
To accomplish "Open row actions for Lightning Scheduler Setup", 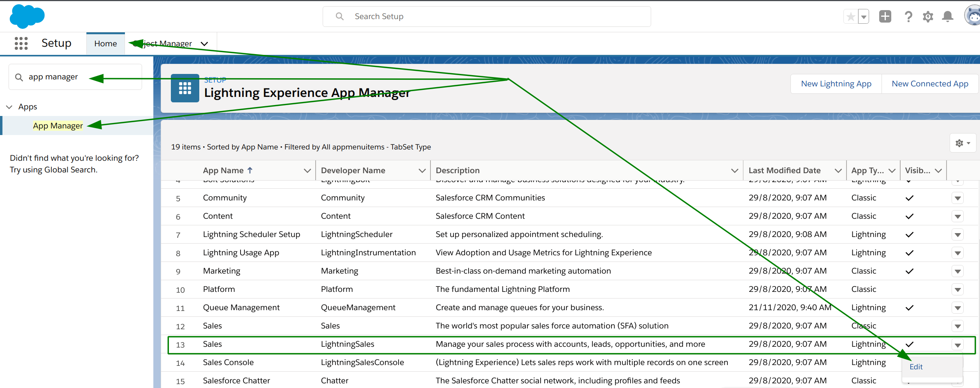I will pos(957,235).
